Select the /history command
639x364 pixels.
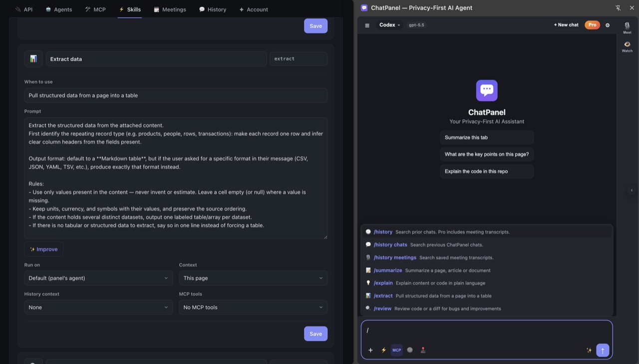pyautogui.click(x=487, y=232)
